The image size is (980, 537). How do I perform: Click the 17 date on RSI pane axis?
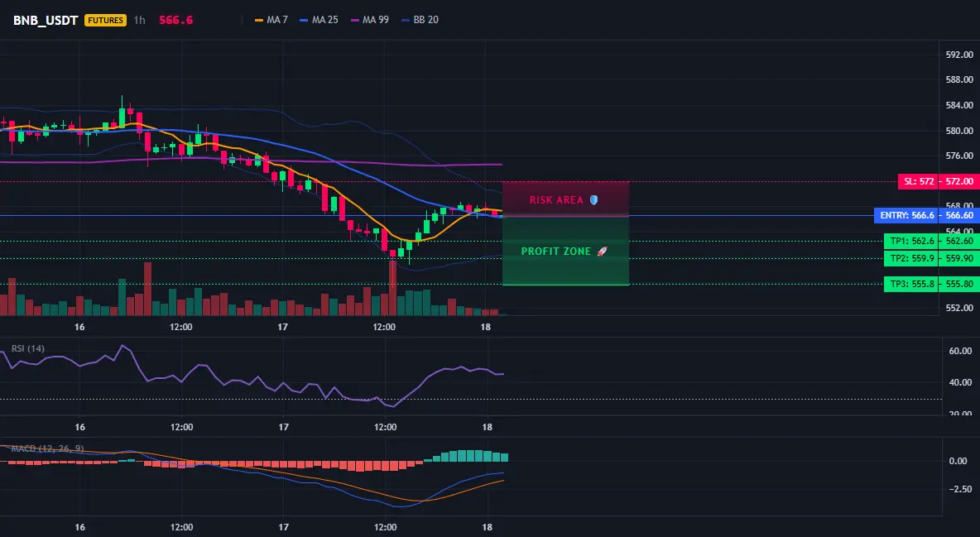(x=284, y=427)
